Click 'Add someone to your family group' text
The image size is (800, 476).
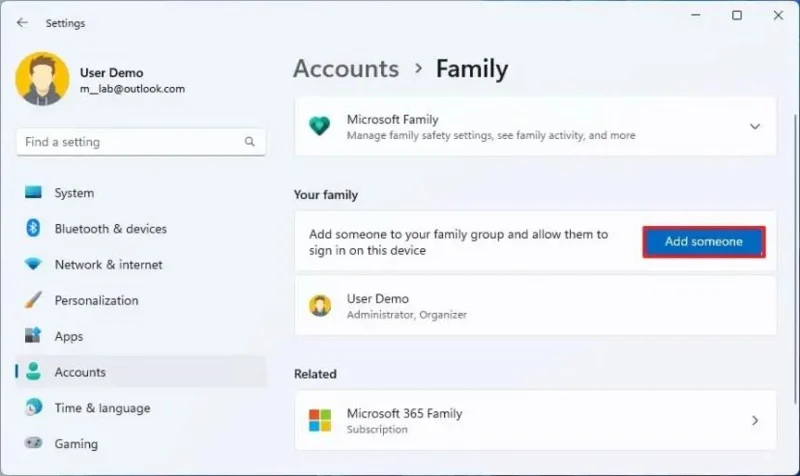pyautogui.click(x=459, y=242)
